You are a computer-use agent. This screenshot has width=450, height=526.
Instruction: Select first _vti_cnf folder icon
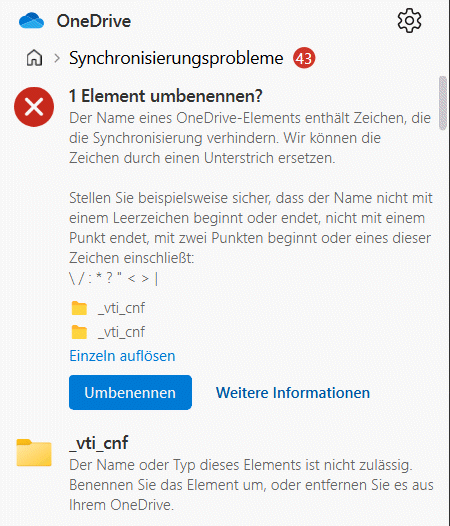pyautogui.click(x=79, y=308)
